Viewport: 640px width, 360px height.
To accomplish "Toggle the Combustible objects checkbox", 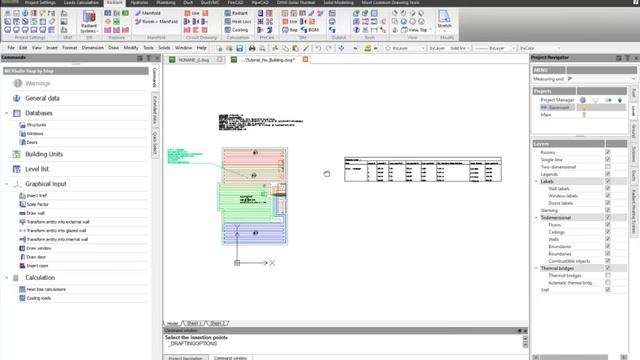I will pyautogui.click(x=608, y=261).
